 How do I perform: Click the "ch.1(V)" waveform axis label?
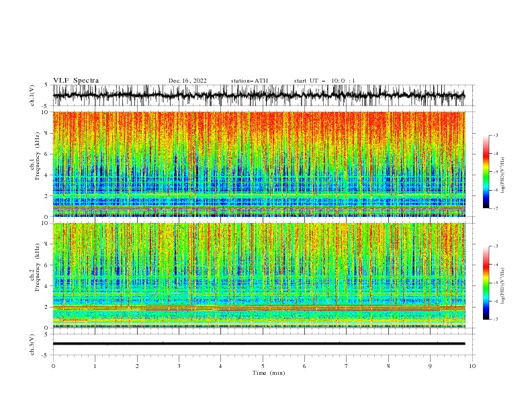click(32, 95)
